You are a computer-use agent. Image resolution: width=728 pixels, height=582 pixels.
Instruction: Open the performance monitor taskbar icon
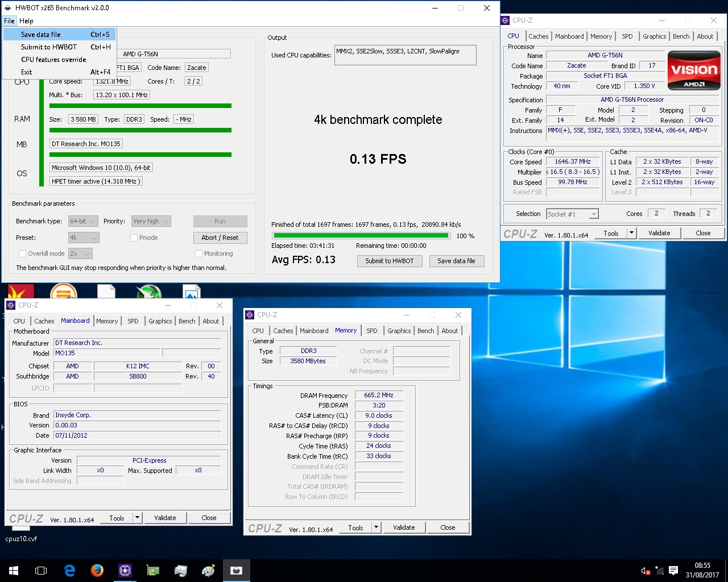pyautogui.click(x=181, y=571)
